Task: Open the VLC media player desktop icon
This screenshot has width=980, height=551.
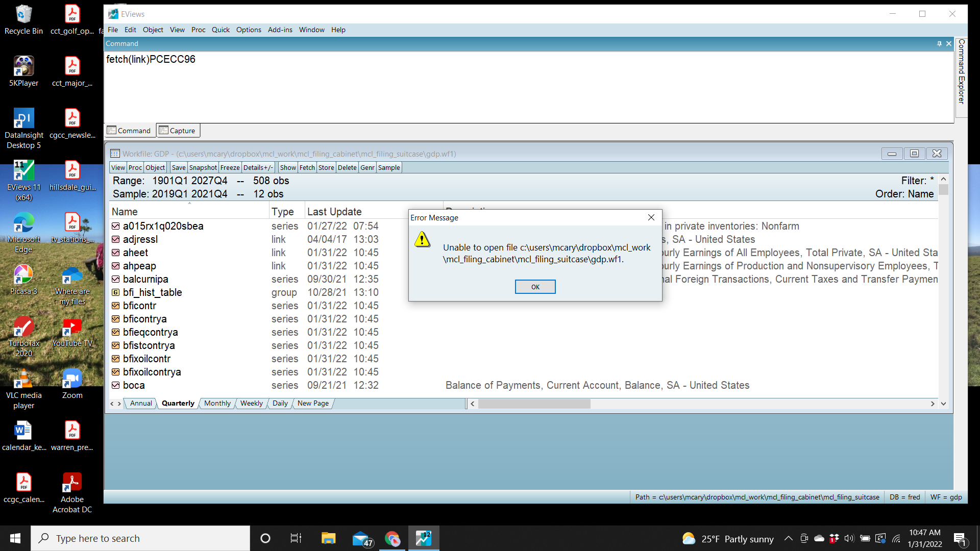Action: (x=23, y=389)
